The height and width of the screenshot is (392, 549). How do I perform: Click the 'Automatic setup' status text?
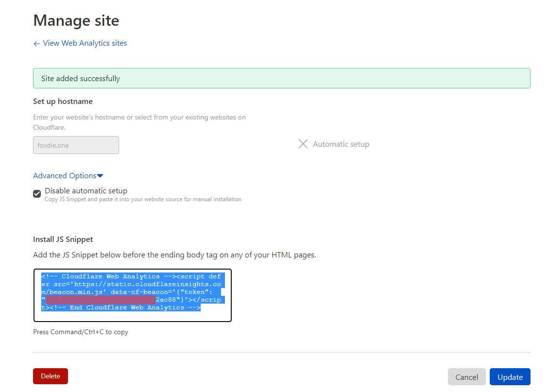(341, 144)
